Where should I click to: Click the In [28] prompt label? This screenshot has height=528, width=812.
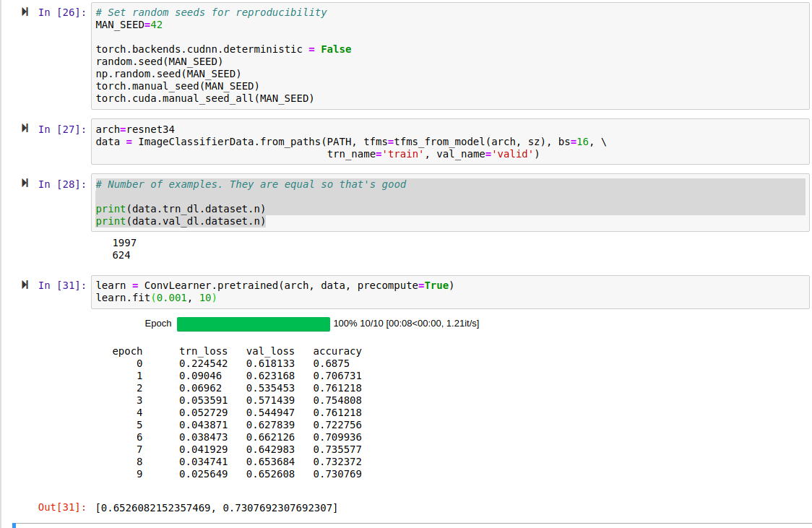point(61,185)
